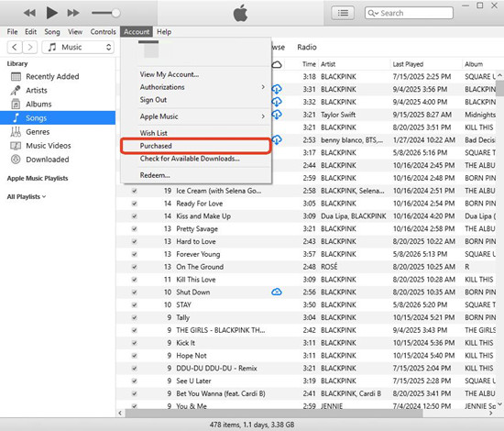Start playback with the Play button
Screen dimensions: 504x431
pyautogui.click(x=51, y=13)
